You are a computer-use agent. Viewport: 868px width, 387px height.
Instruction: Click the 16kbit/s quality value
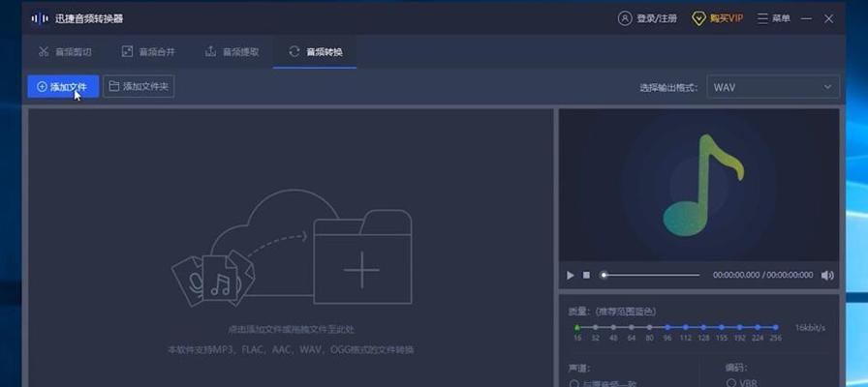(810, 328)
